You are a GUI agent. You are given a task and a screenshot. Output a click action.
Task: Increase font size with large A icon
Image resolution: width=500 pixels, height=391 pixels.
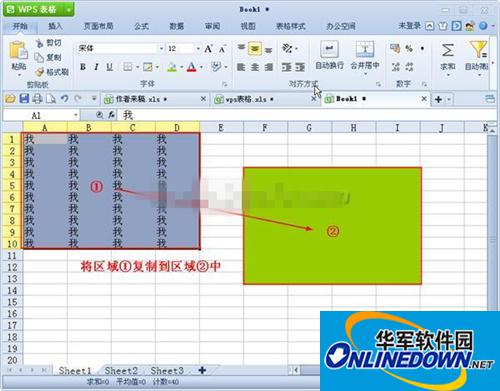tap(209, 49)
